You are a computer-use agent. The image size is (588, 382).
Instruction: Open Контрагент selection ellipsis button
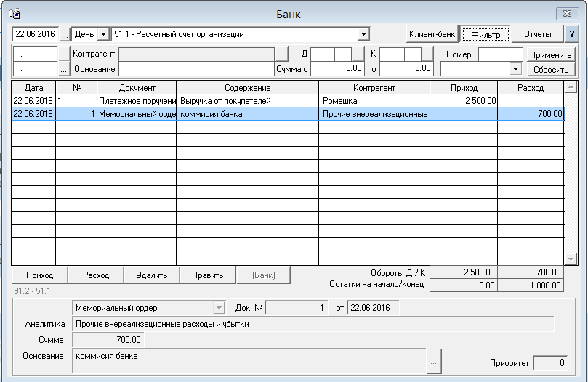click(281, 54)
